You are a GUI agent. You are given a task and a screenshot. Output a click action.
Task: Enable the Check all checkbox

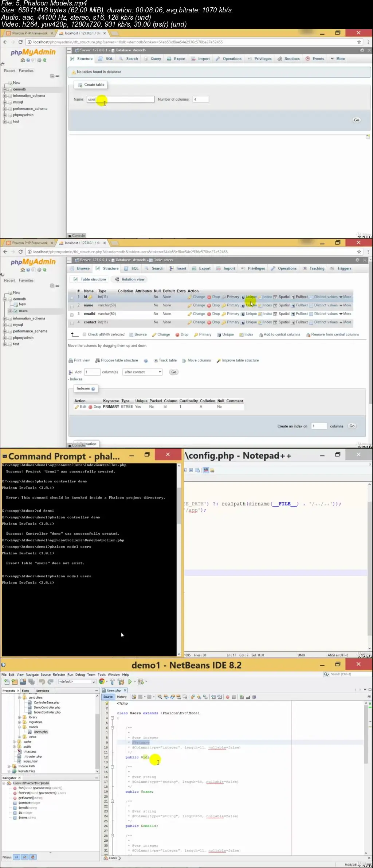[x=85, y=334]
